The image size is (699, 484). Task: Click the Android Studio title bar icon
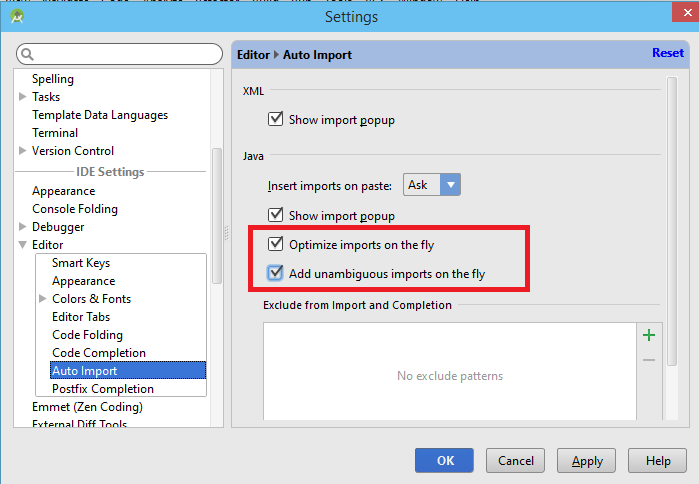click(x=17, y=16)
